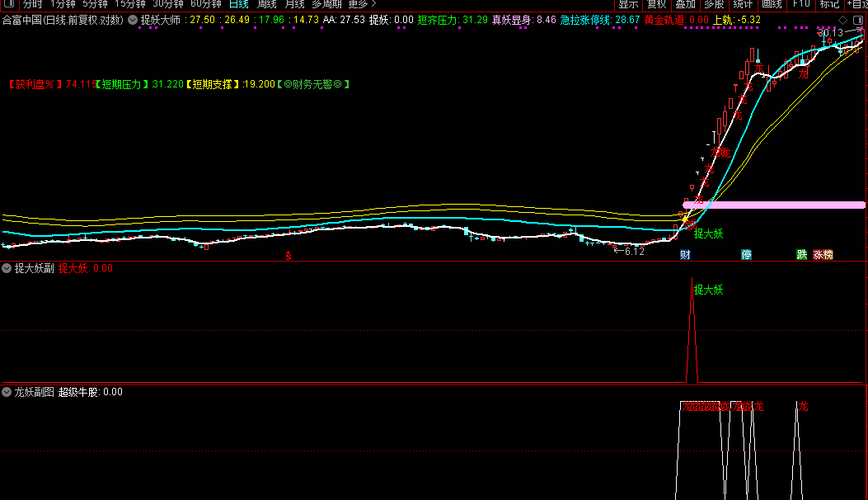Select the 30分钟 period tab
868x500 pixels.
click(x=167, y=4)
